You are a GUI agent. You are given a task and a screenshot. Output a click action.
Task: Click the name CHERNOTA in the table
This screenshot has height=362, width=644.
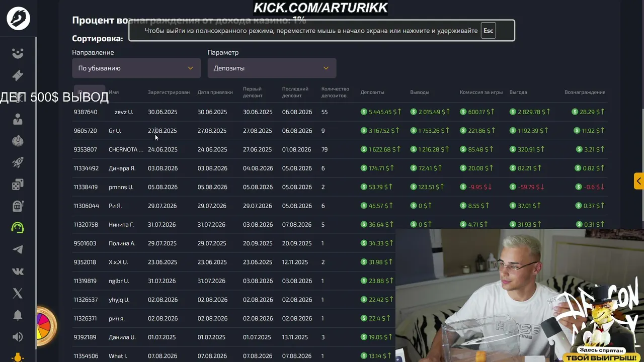click(x=126, y=150)
